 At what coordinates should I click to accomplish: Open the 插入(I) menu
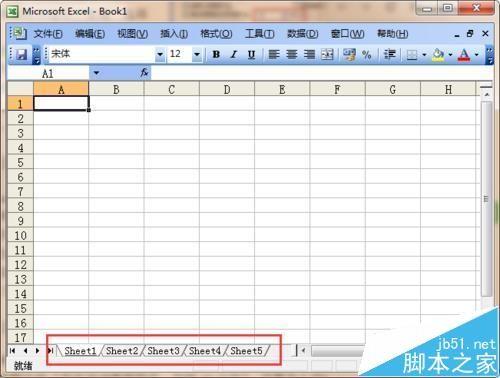(x=174, y=34)
